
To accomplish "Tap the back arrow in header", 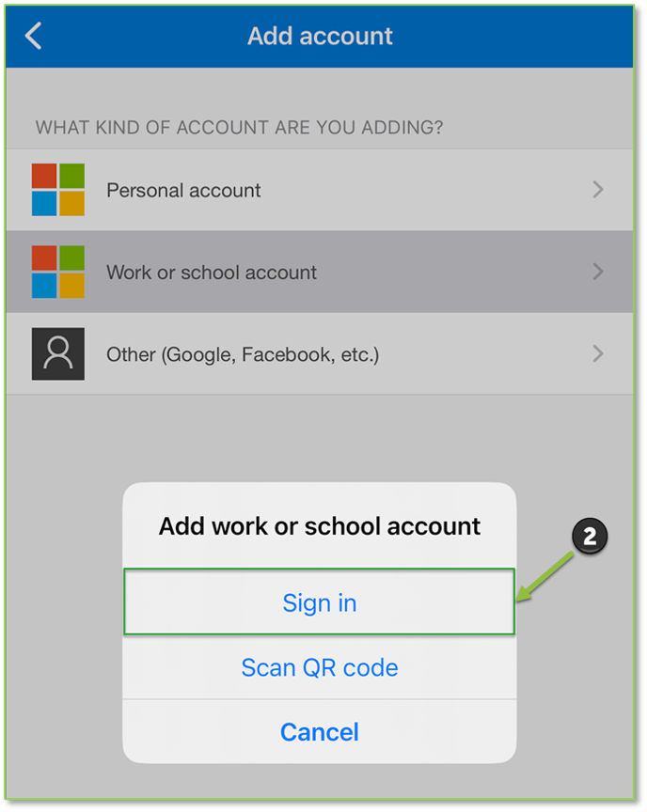I will 33,37.
